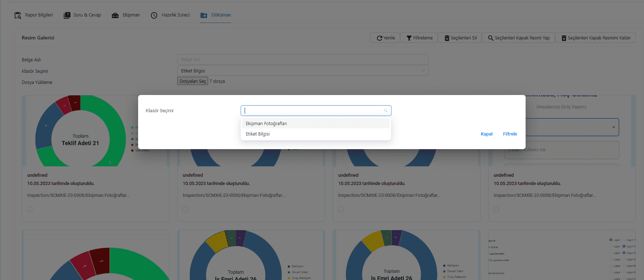644x280 pixels.
Task: Click Seçilenleri Kapak Resmi Yap button
Action: tap(518, 38)
